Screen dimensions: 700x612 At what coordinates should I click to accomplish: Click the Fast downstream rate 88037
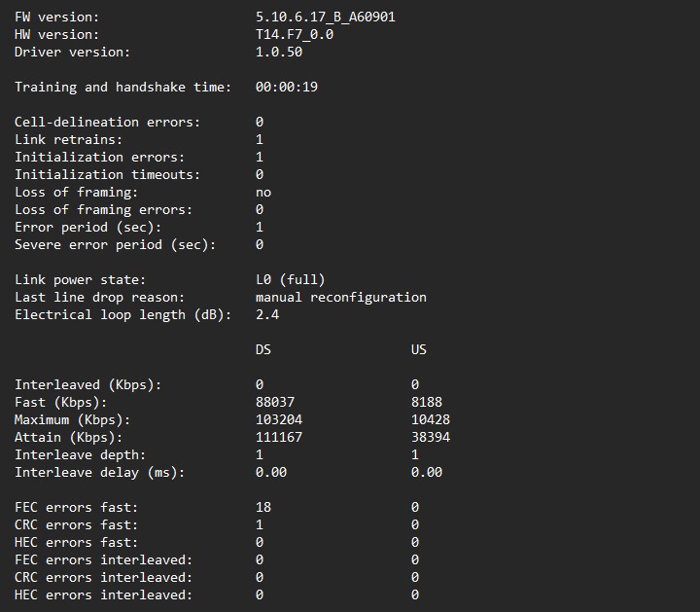tap(275, 403)
